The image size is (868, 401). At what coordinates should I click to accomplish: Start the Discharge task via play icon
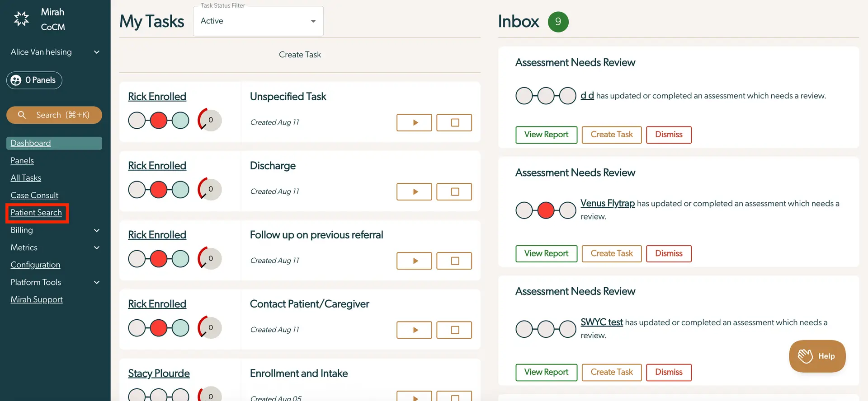(x=414, y=191)
